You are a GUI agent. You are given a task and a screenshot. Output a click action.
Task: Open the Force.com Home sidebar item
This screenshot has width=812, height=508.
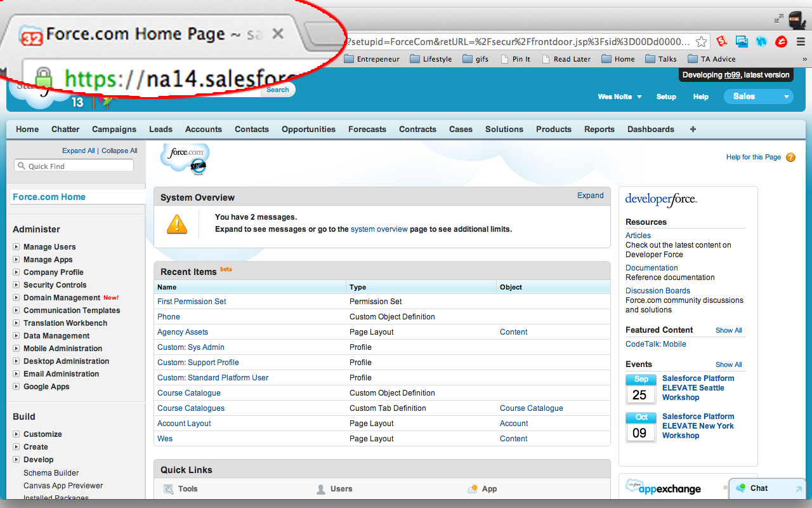[49, 197]
